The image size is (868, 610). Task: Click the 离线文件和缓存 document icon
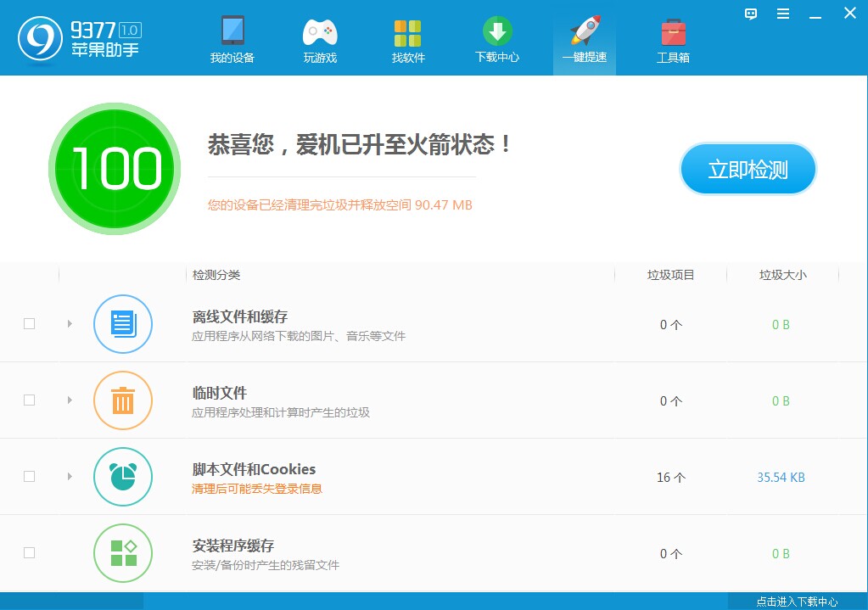(x=122, y=324)
